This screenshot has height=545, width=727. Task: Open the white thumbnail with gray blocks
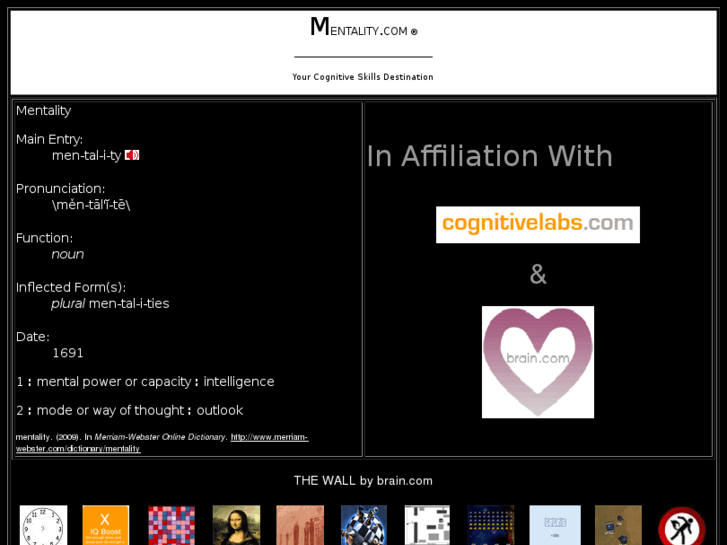(x=427, y=525)
